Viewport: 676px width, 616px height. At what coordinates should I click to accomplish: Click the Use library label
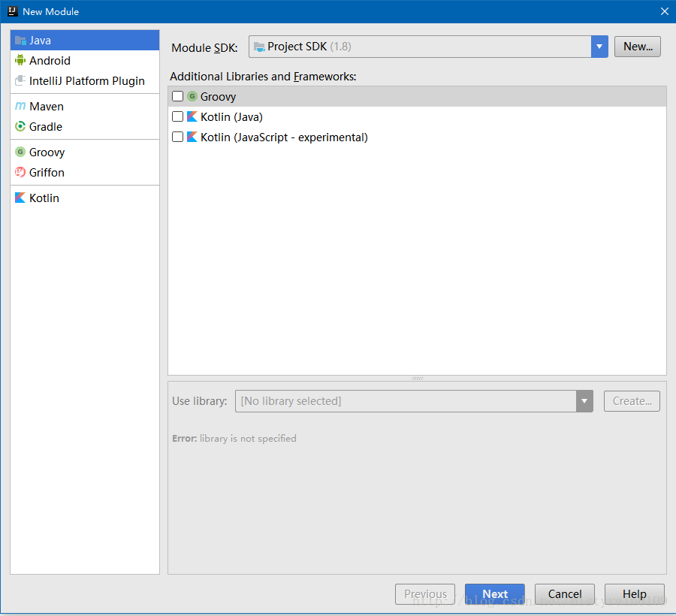point(200,401)
